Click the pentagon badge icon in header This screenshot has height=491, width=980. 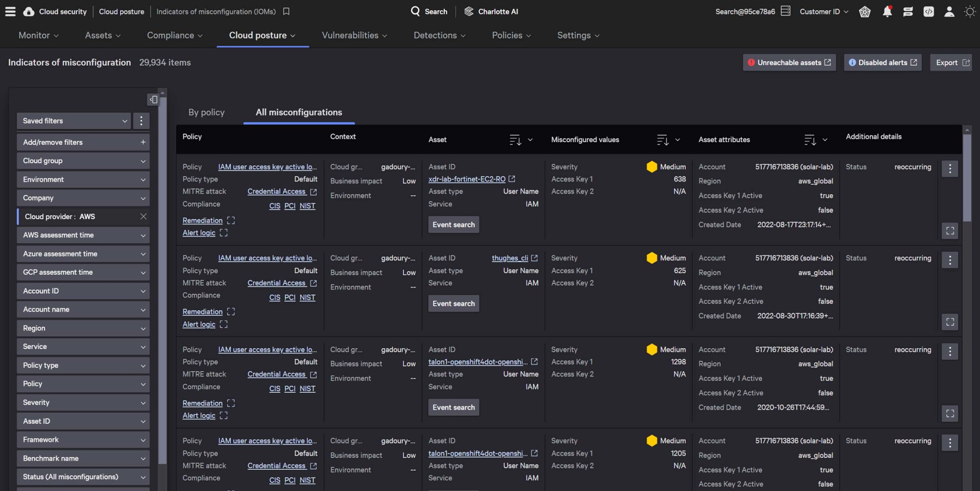click(x=865, y=11)
